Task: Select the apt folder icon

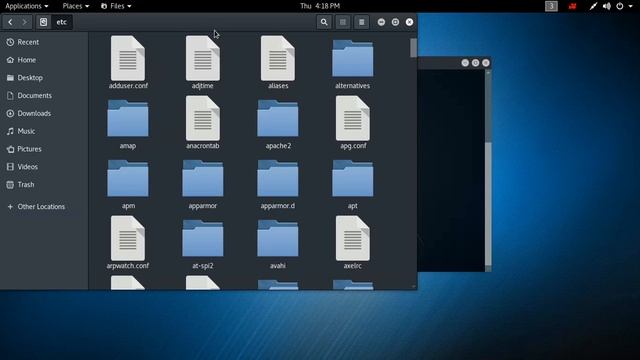Action: point(353,178)
